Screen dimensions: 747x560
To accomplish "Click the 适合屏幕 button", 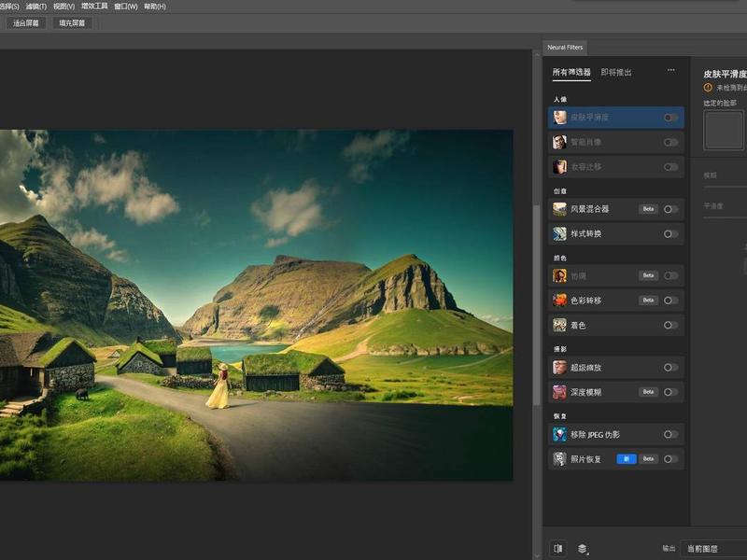I will click(26, 23).
